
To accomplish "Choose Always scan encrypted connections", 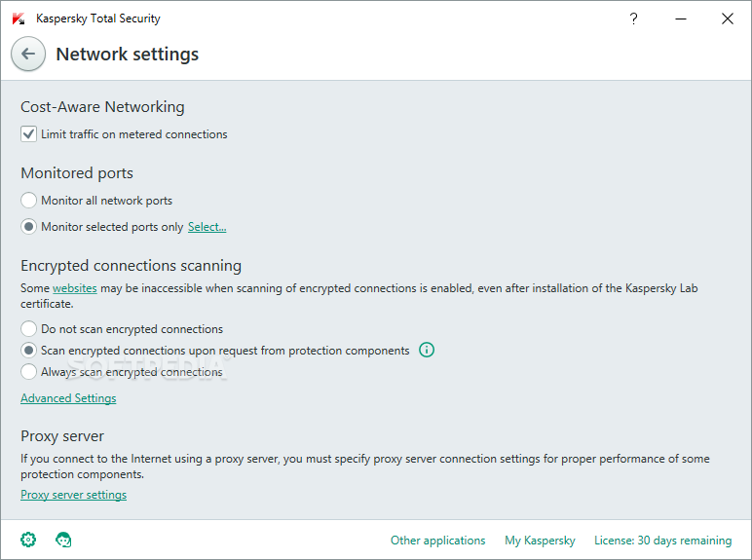I will pos(28,372).
